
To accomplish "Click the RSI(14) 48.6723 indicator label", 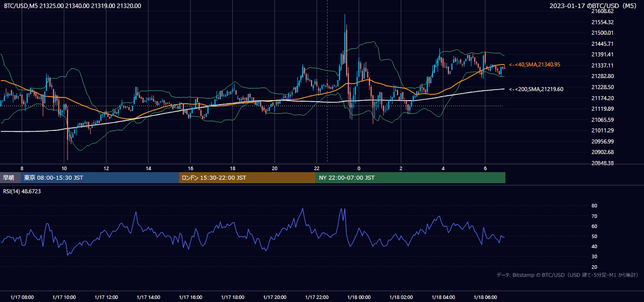I will pos(22,191).
